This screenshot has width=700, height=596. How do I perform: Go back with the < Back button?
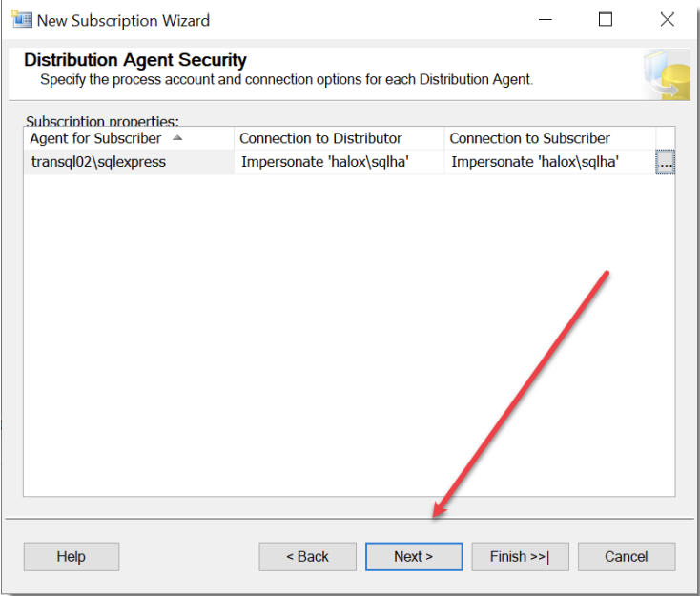point(308,556)
